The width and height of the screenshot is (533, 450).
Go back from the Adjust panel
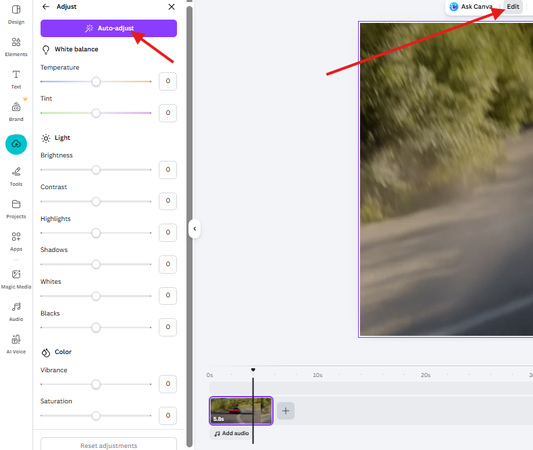[46, 6]
